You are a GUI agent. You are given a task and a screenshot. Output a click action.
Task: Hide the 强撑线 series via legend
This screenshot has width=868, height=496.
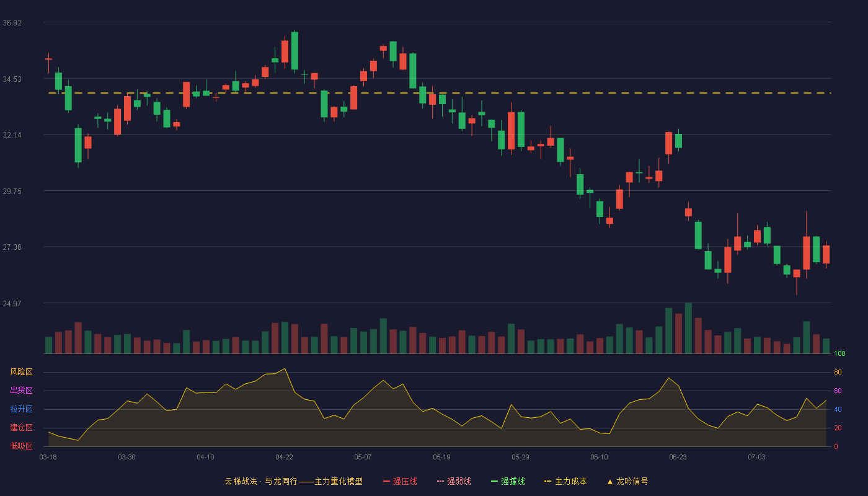pos(508,481)
